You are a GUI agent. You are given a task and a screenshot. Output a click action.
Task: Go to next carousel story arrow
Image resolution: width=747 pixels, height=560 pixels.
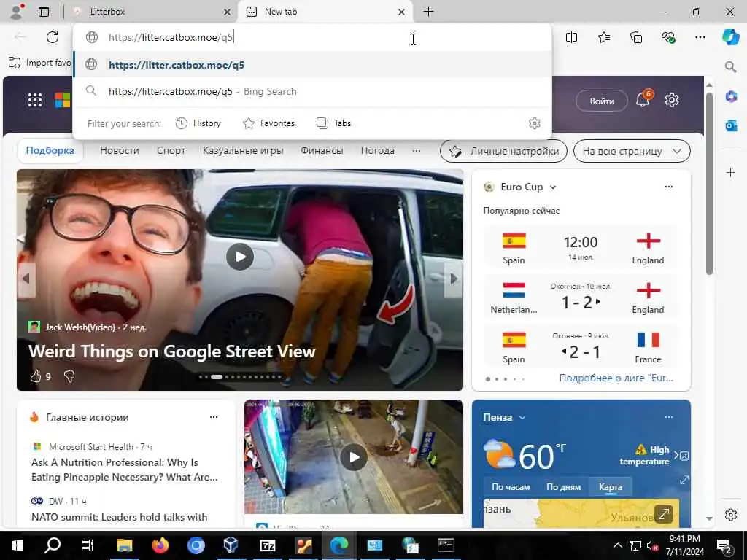coord(454,279)
